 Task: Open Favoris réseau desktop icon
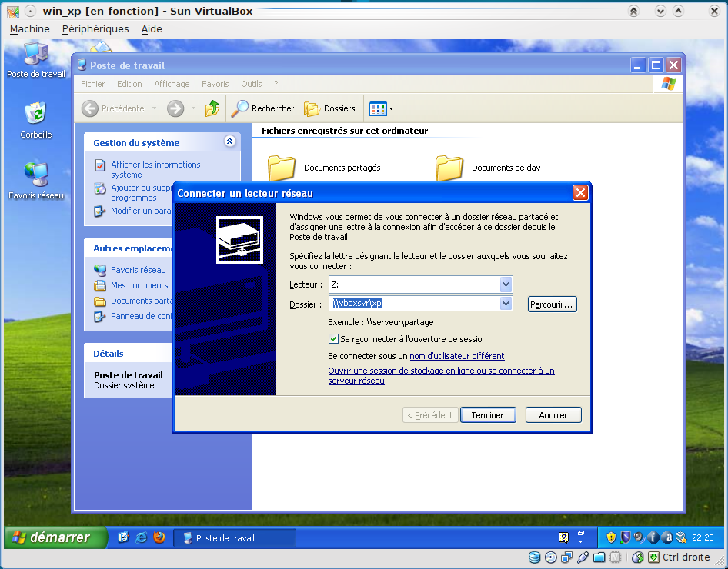pos(35,175)
